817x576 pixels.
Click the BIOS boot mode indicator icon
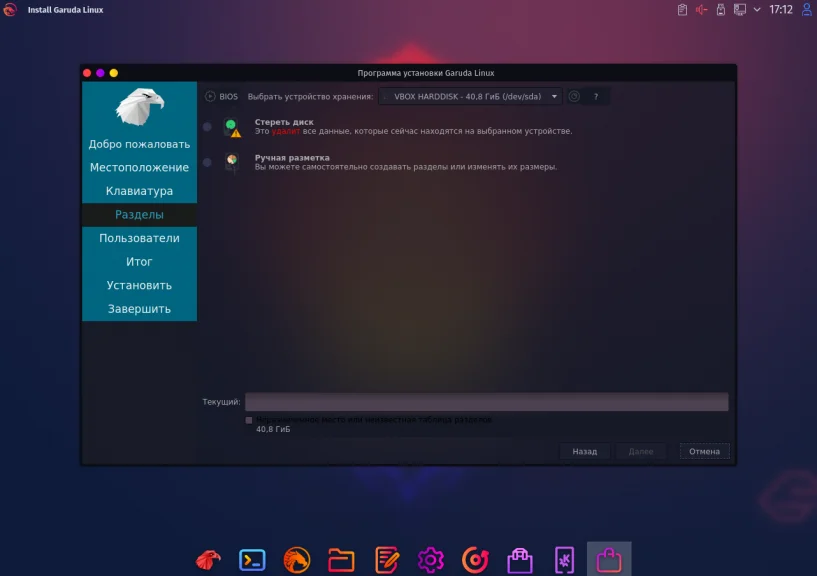211,96
